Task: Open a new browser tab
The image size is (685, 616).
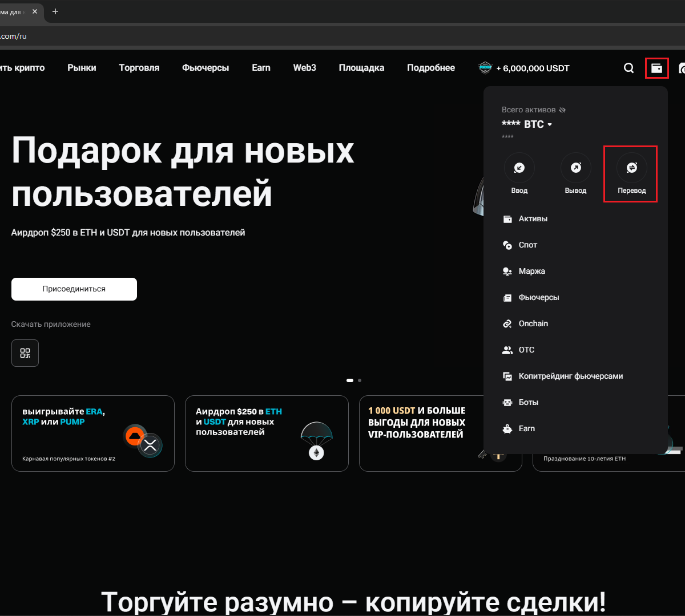Action: (x=55, y=11)
